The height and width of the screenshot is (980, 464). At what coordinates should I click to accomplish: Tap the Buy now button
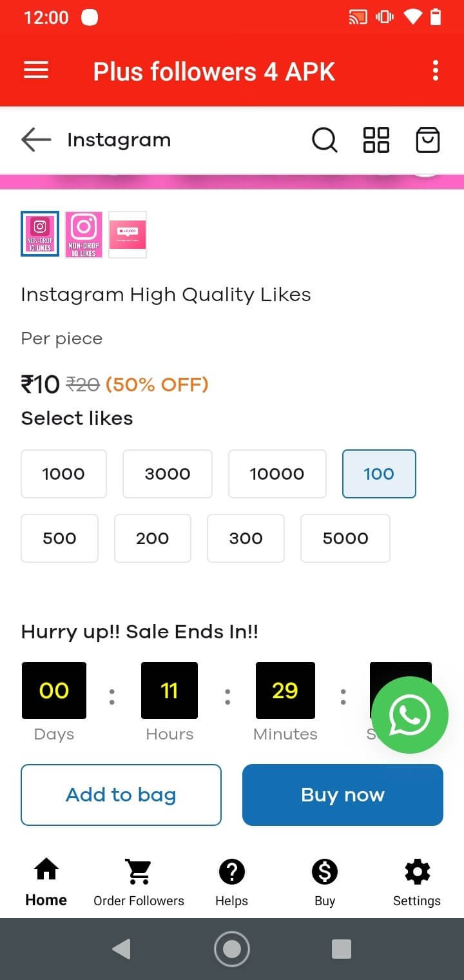coord(343,795)
